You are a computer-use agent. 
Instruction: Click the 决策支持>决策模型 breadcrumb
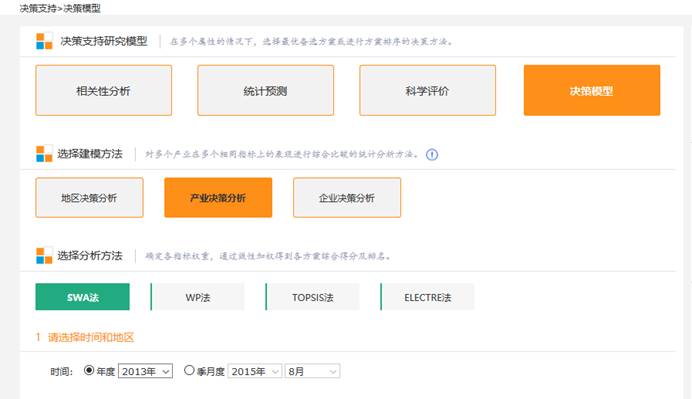[x=60, y=8]
